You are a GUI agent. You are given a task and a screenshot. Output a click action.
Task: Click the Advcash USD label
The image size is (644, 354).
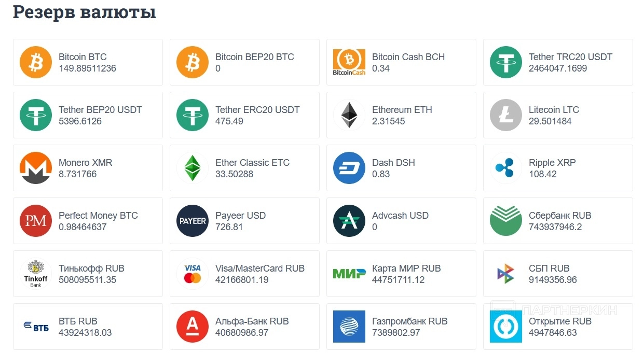pos(400,216)
